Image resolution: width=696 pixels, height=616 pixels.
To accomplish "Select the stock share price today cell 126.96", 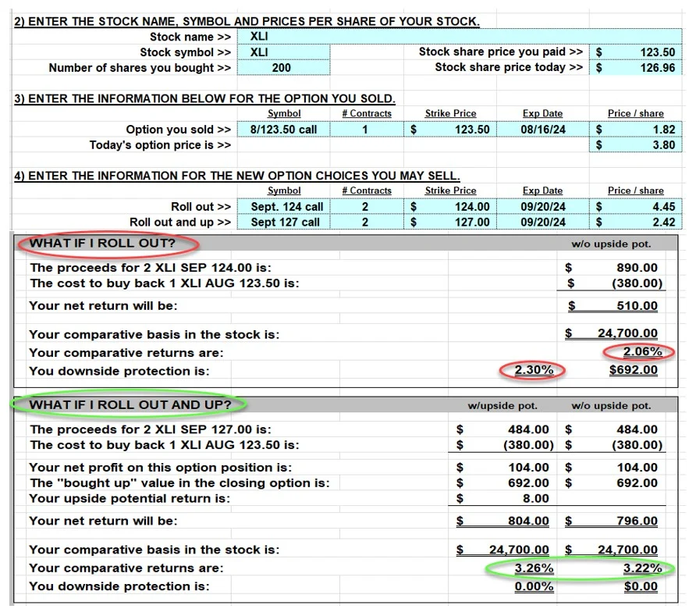I will pos(636,67).
